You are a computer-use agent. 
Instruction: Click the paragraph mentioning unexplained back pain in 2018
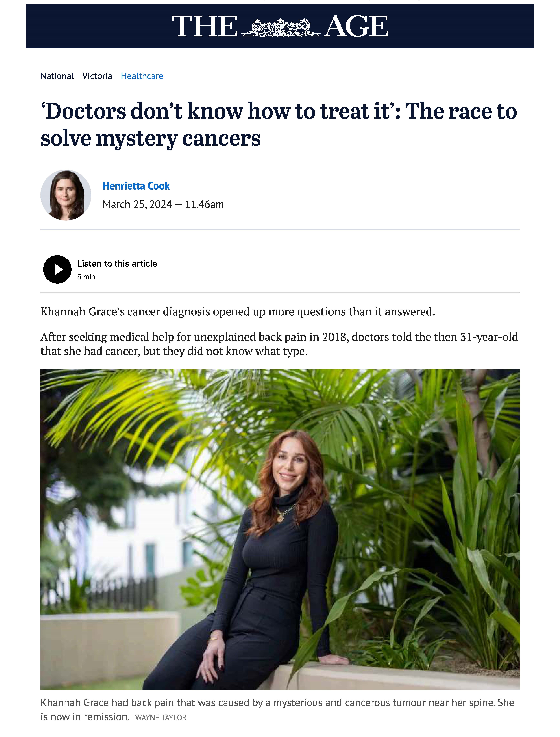[279, 344]
